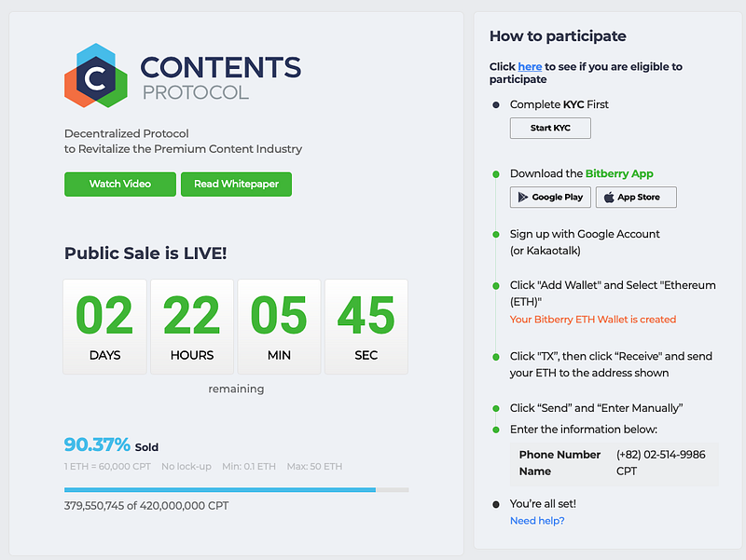Open the App Store download button

636,198
